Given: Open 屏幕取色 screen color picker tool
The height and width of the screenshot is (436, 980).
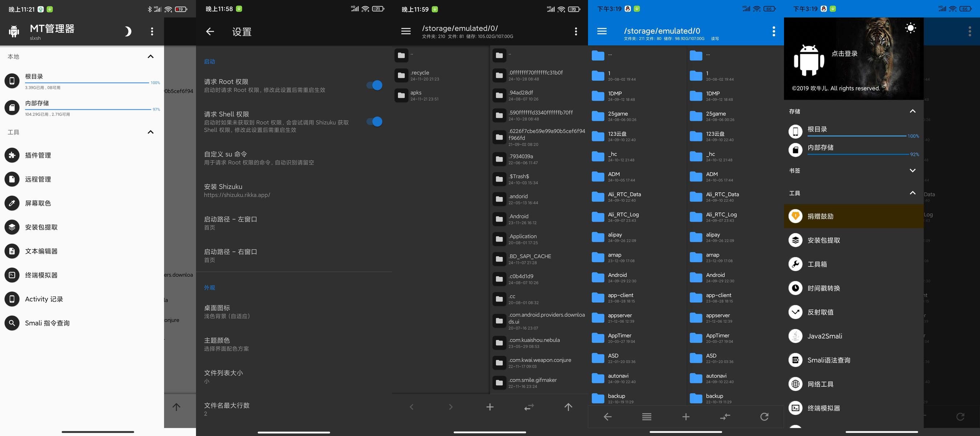Looking at the screenshot, I should click(82, 203).
